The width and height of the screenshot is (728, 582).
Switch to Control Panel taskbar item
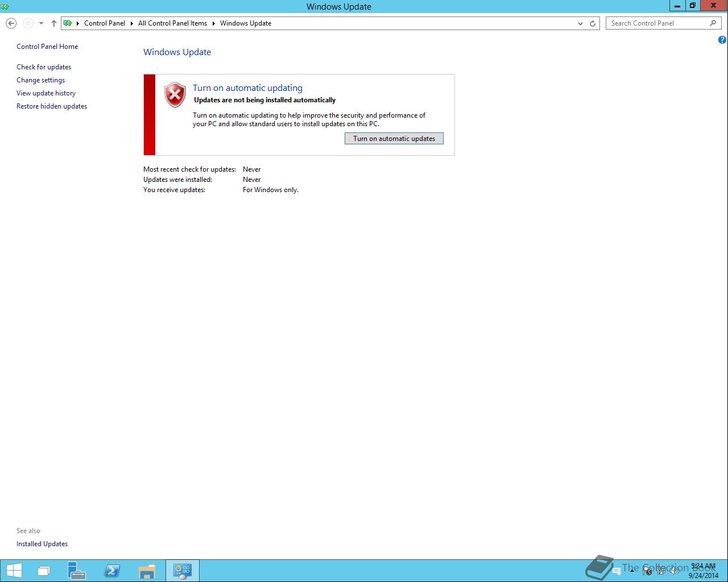tap(183, 571)
